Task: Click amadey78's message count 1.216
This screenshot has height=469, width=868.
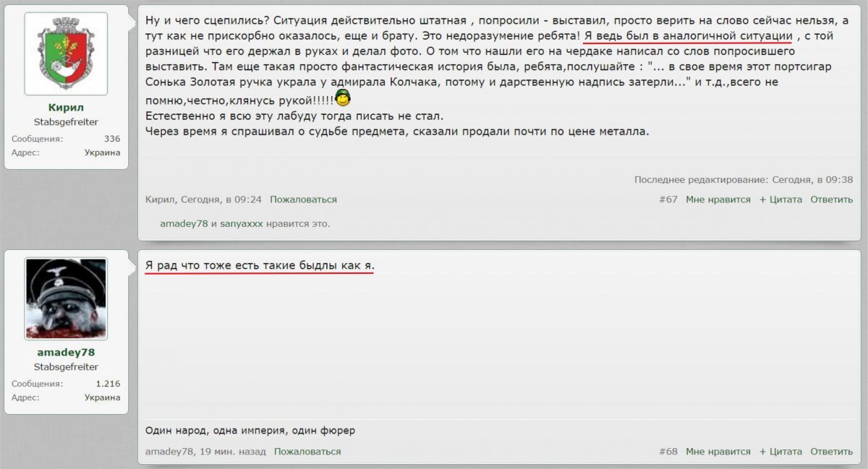Action: coord(108,384)
